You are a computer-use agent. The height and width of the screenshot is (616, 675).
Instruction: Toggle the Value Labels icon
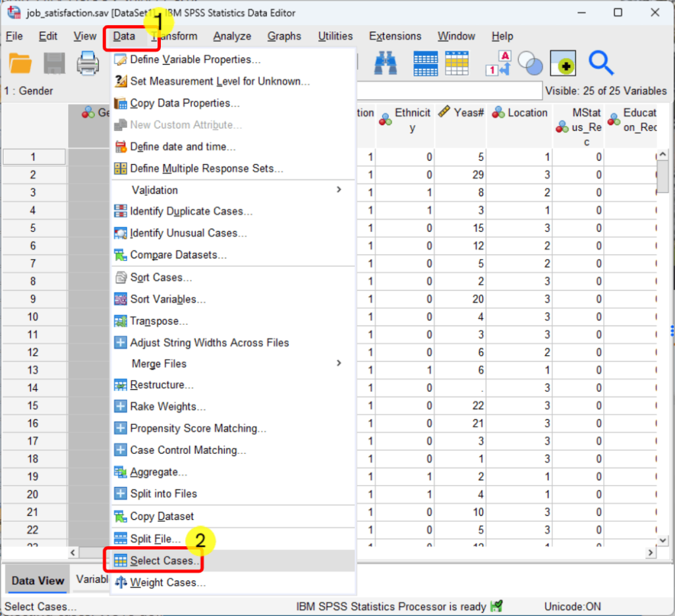499,63
